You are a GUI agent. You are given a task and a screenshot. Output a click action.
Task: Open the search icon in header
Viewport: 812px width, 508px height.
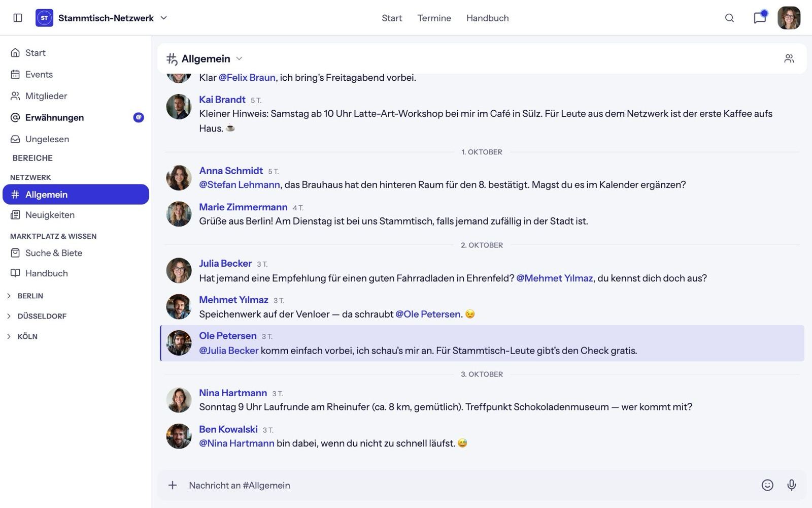click(x=729, y=18)
